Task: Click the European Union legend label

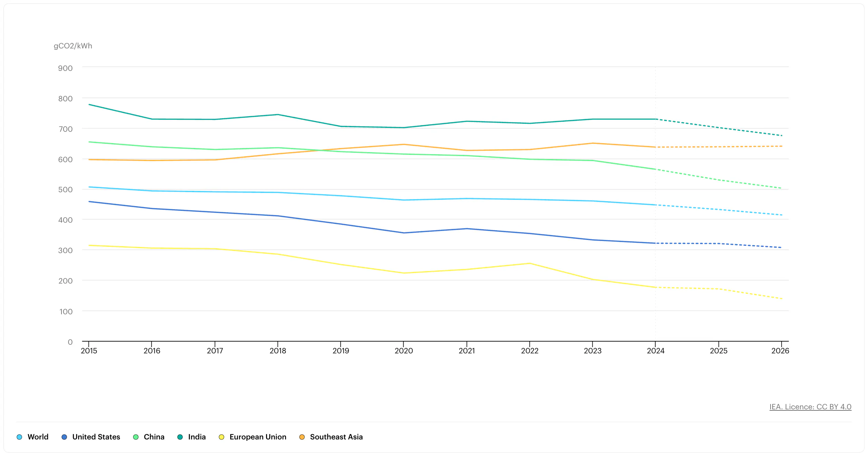Action: click(x=258, y=437)
